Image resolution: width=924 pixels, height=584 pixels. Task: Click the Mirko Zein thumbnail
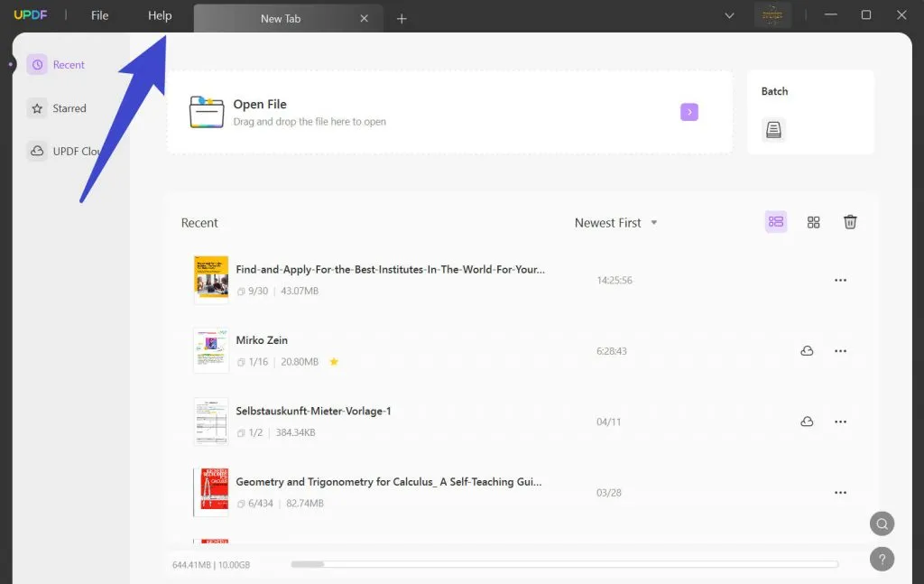pyautogui.click(x=211, y=350)
